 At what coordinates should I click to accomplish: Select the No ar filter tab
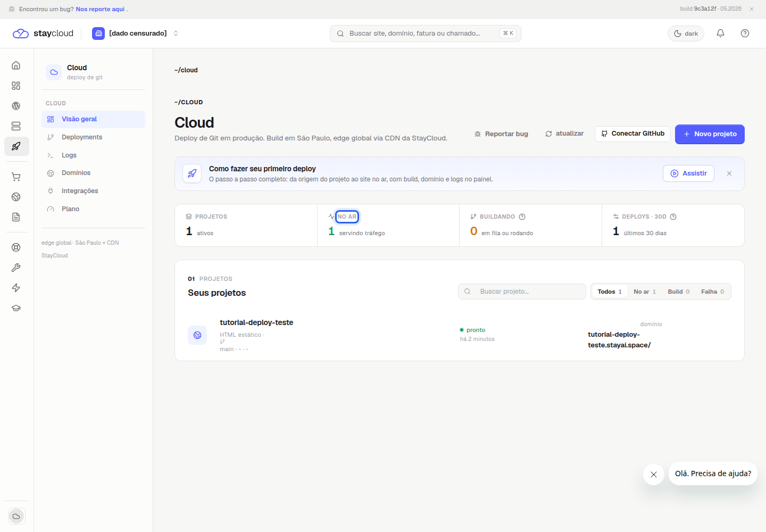pos(645,292)
